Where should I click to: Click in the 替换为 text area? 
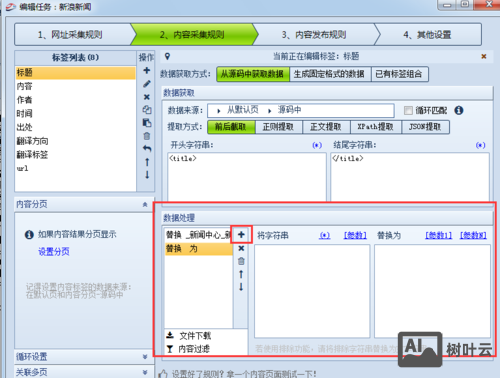pyautogui.click(x=432, y=291)
